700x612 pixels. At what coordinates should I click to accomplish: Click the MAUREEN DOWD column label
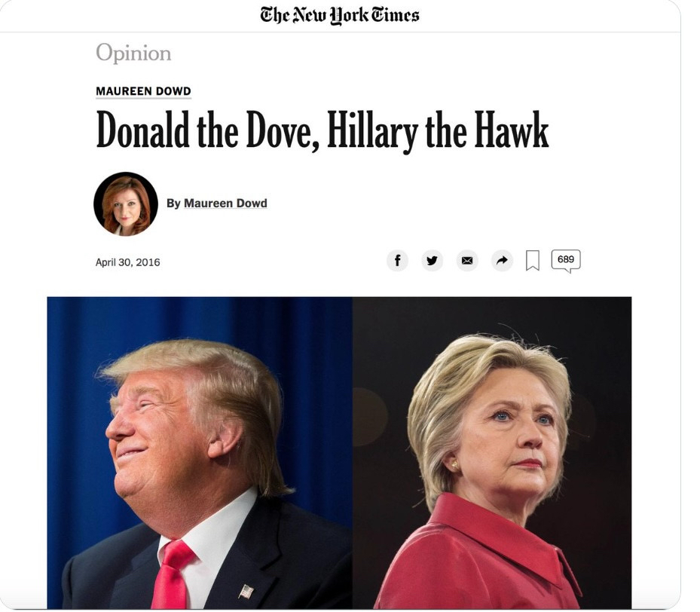143,91
